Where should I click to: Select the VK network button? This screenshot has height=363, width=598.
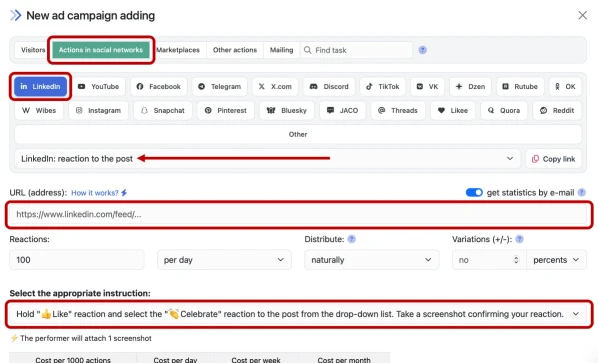click(x=428, y=87)
